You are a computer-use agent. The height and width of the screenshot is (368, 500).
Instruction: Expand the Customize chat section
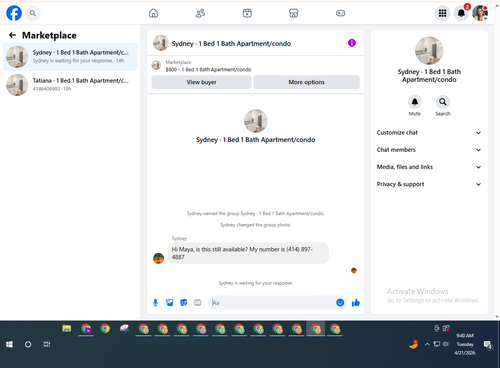(429, 133)
